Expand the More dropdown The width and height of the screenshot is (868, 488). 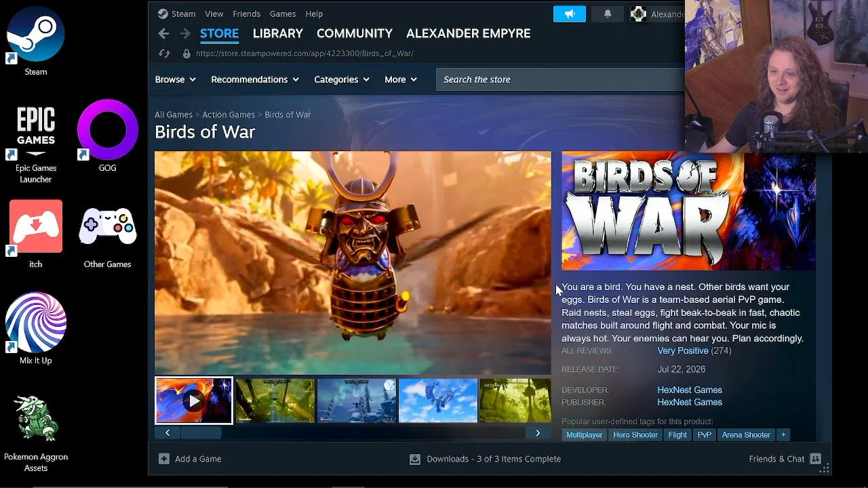click(x=401, y=79)
